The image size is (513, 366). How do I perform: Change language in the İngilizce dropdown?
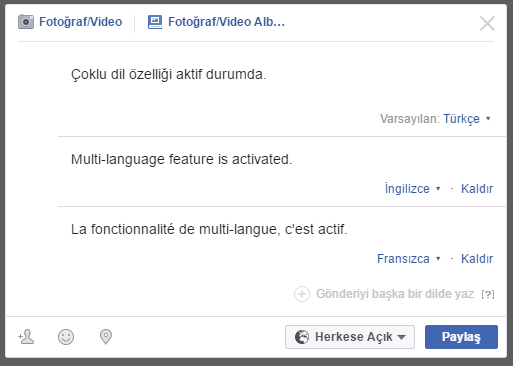(413, 189)
